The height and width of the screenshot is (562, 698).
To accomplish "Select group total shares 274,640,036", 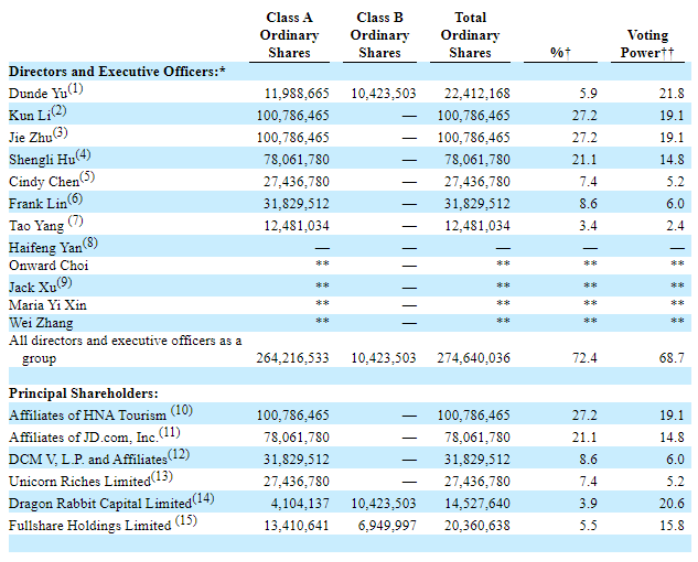I will [x=473, y=358].
